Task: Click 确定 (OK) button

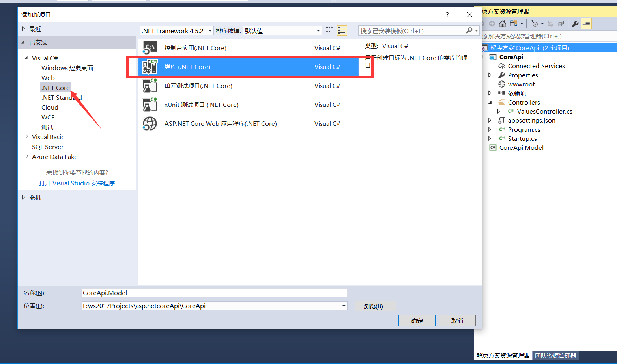Action: tap(417, 321)
